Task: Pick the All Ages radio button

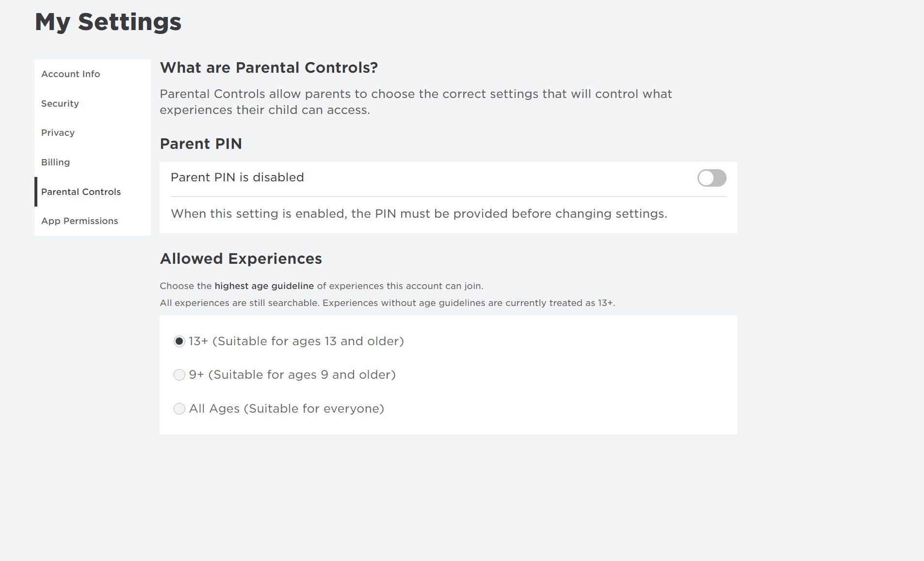Action: 179,409
